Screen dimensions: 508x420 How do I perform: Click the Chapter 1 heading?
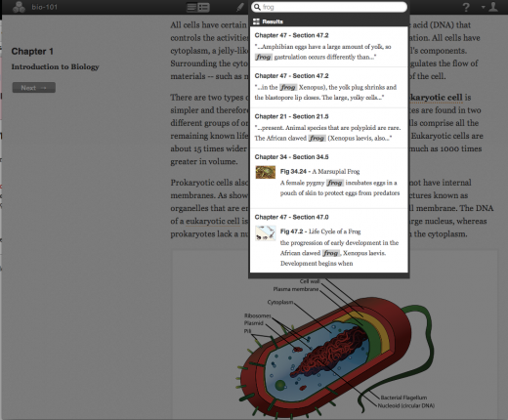32,52
